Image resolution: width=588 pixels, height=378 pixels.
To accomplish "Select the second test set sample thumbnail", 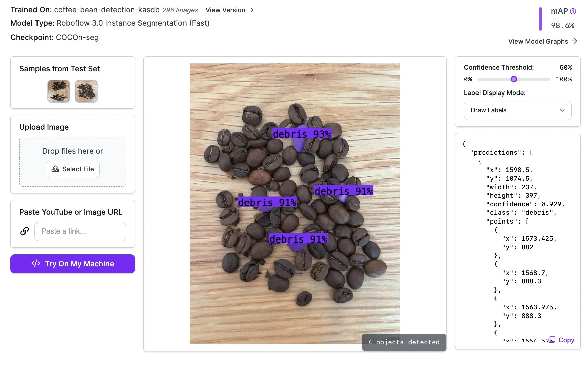I will coord(86,91).
